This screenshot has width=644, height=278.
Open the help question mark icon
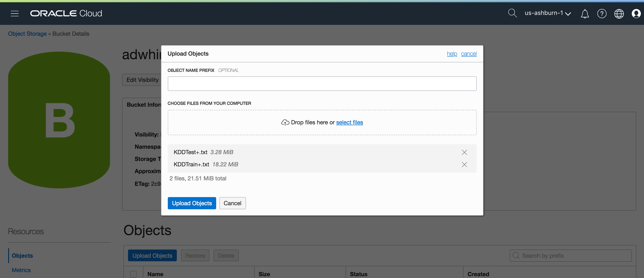pyautogui.click(x=601, y=14)
